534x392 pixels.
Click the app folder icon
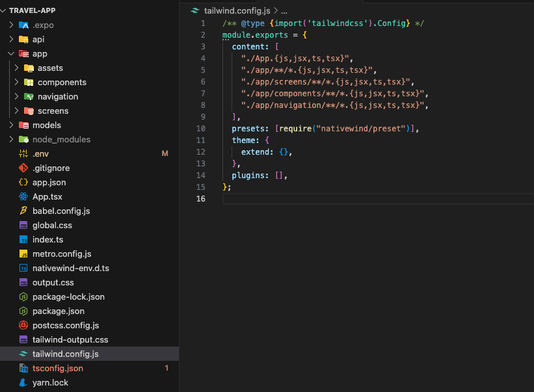(x=23, y=53)
